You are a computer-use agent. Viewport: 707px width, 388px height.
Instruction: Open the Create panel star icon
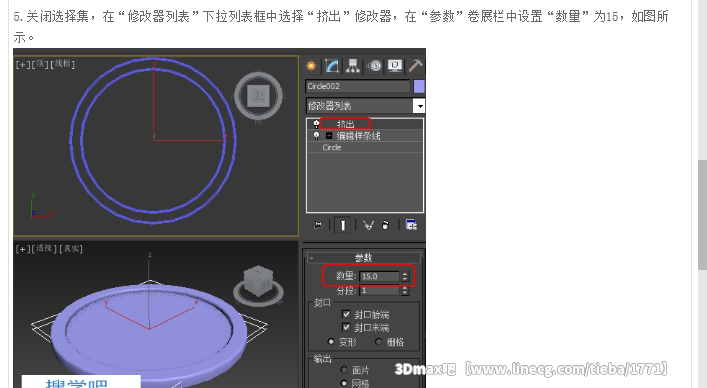pos(311,66)
